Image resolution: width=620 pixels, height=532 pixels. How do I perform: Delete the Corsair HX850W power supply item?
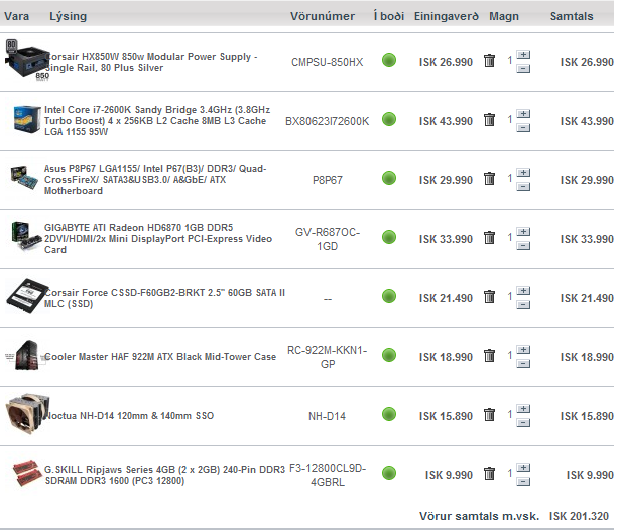(489, 61)
